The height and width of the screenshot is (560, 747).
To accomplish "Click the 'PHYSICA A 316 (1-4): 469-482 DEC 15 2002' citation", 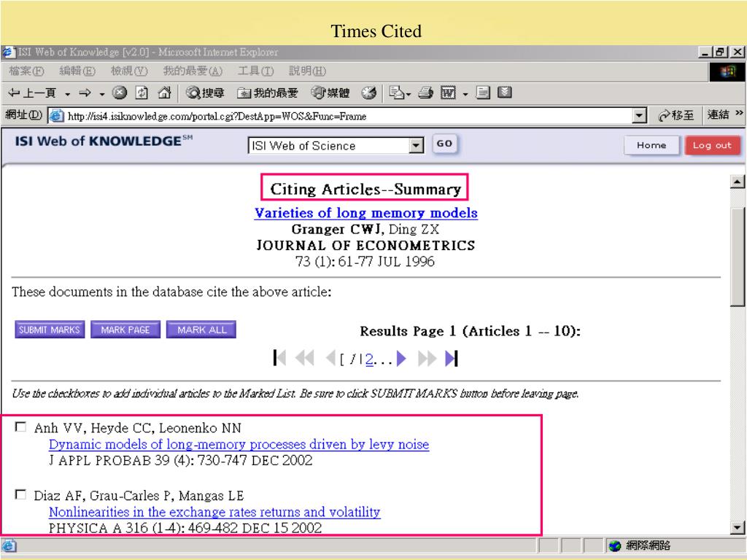I will click(x=185, y=528).
